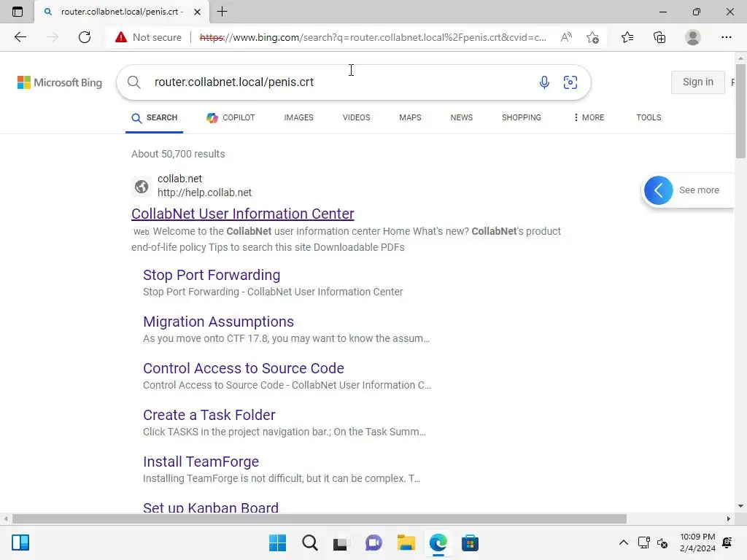Open Install TeamForge link

tap(201, 462)
